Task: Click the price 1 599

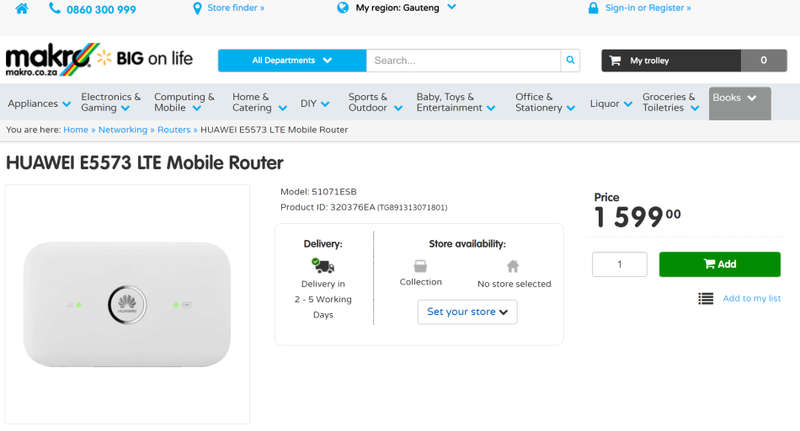Action: (x=637, y=216)
